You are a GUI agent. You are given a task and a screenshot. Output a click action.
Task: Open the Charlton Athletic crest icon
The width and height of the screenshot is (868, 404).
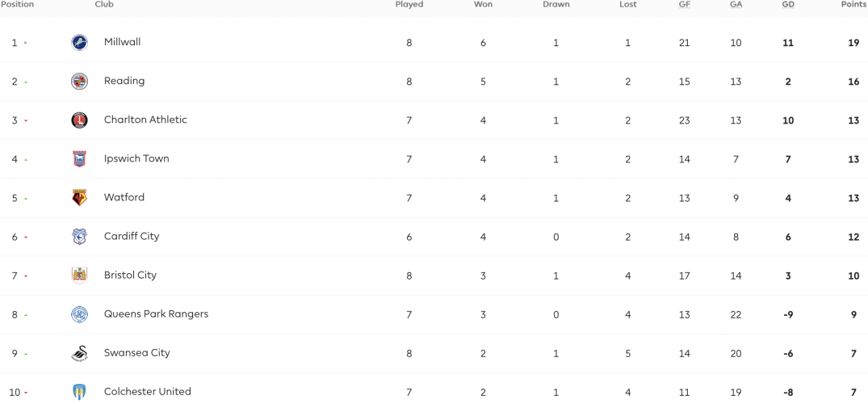79,120
